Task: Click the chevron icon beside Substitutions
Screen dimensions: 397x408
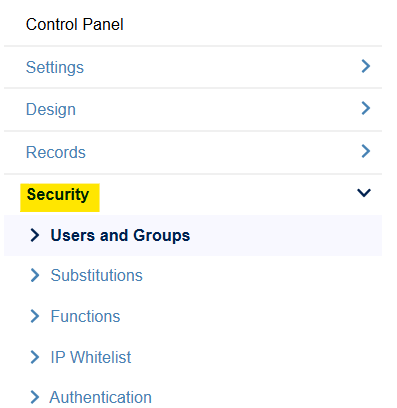Action: click(x=35, y=275)
